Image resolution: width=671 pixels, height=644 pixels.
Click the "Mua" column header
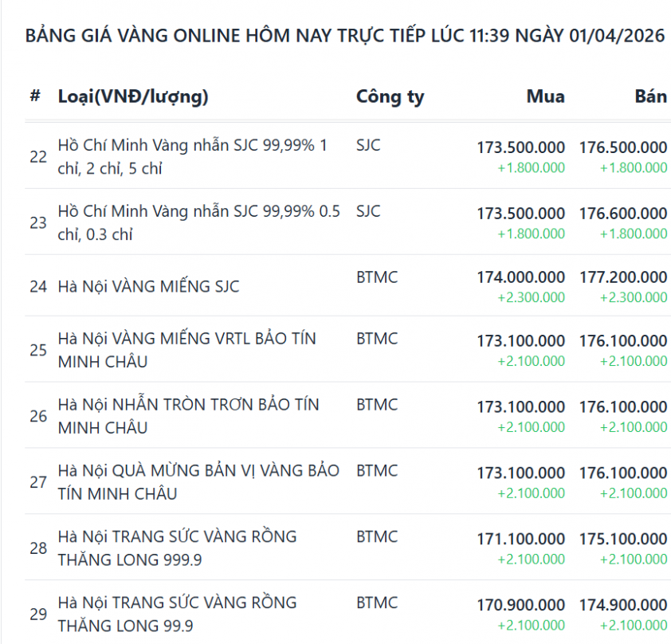coord(545,96)
